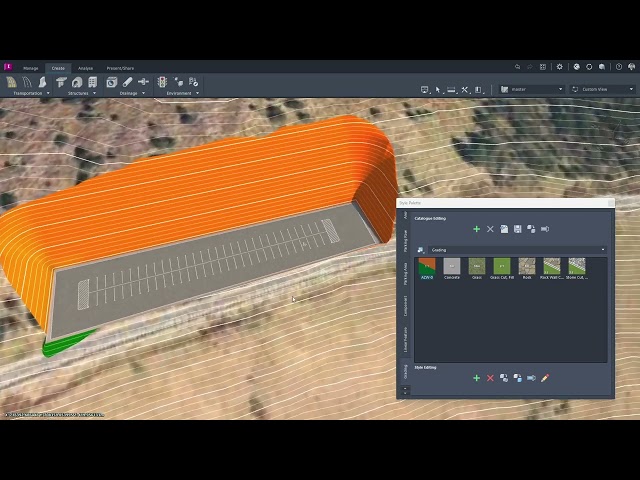Click the catalogue filter icon beside Grading

point(420,250)
